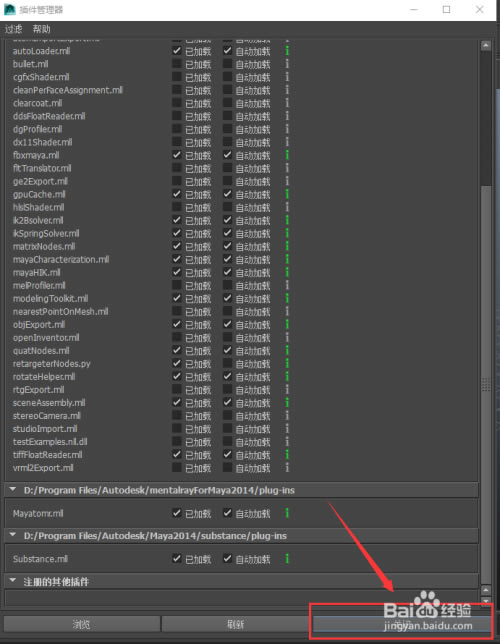The image size is (500, 644).
Task: Open ik2Bsolver.mll info icon
Action: click(x=287, y=220)
